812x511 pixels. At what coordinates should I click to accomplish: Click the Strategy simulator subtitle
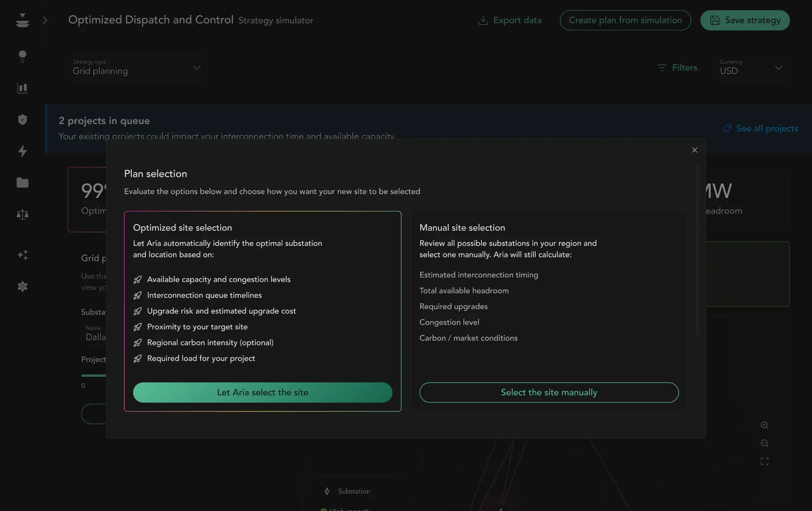coord(276,21)
